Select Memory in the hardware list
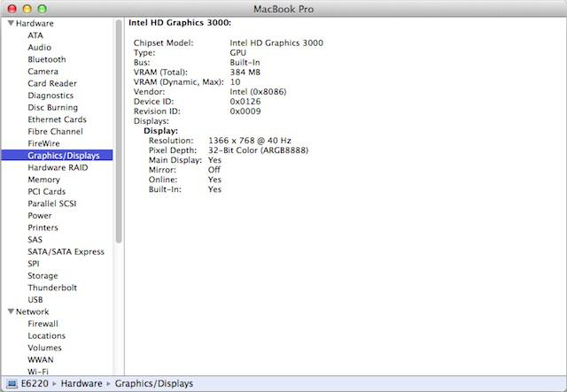The width and height of the screenshot is (567, 392). 43,180
